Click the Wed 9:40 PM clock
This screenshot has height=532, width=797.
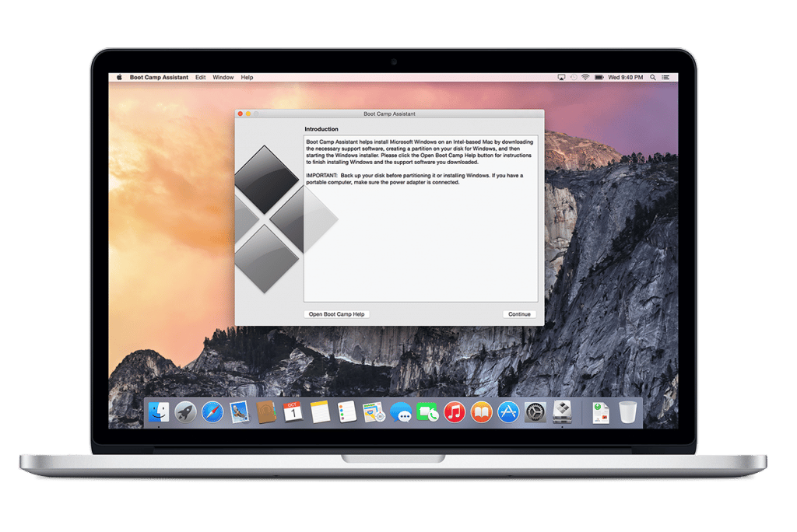(x=625, y=77)
